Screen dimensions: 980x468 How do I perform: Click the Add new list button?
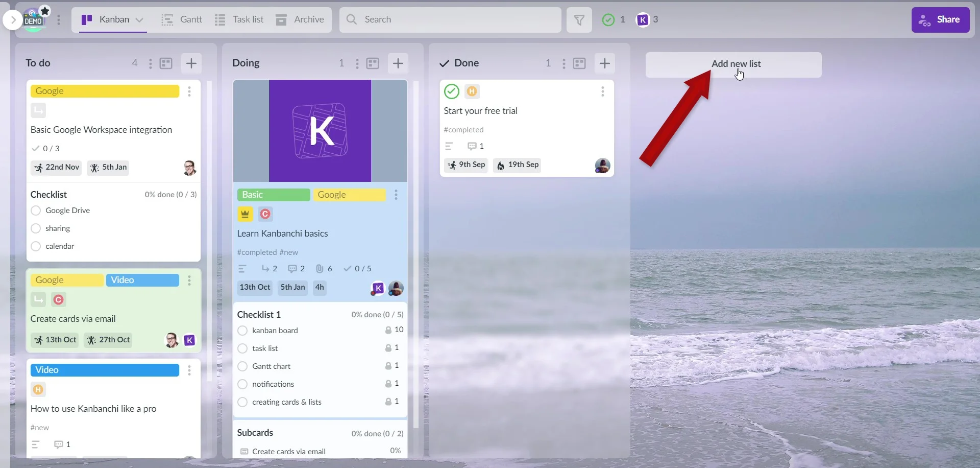733,64
